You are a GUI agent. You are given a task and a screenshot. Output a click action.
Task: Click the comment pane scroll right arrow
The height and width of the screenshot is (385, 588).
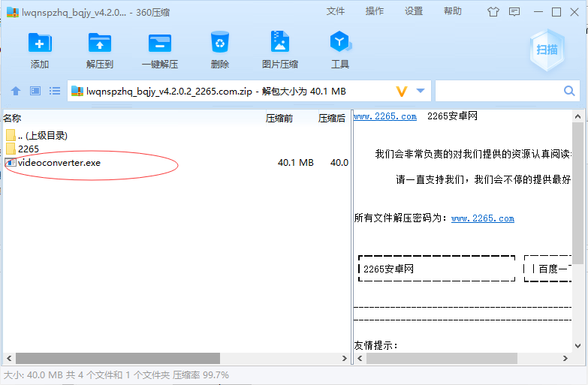coord(565,359)
